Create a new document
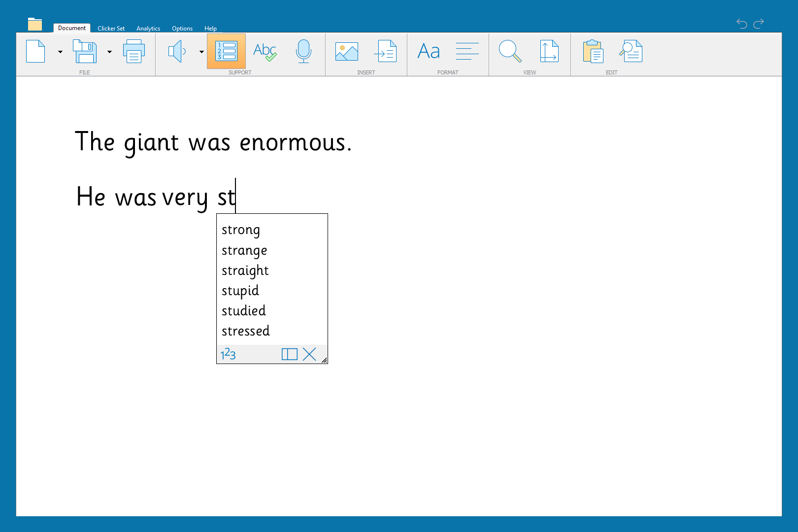 pyautogui.click(x=35, y=51)
